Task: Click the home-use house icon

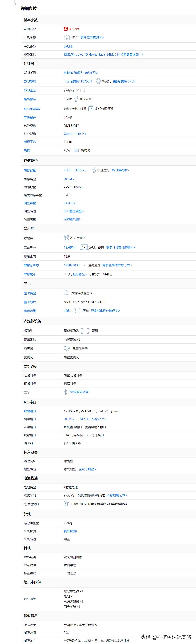Action: point(67,38)
